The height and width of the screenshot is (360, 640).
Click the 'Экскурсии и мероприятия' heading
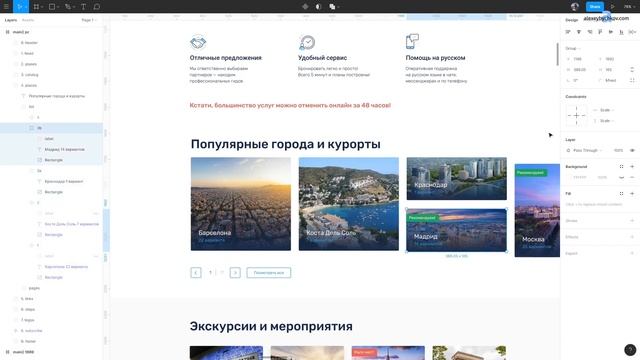coord(271,327)
